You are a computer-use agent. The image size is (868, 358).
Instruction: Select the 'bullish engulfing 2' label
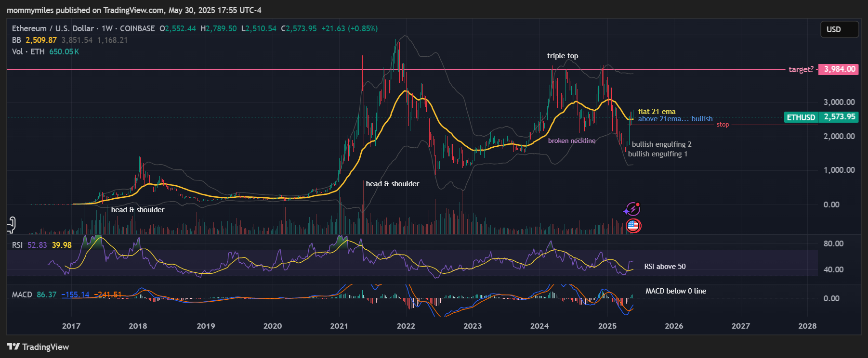(661, 144)
